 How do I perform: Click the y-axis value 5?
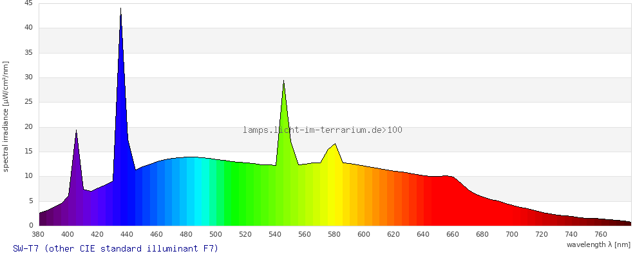tap(31, 201)
